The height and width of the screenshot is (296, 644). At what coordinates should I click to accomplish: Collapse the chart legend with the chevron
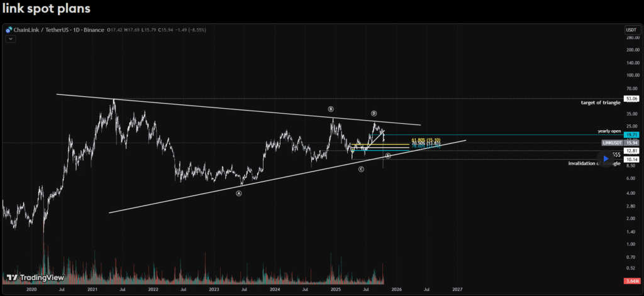(x=11, y=38)
